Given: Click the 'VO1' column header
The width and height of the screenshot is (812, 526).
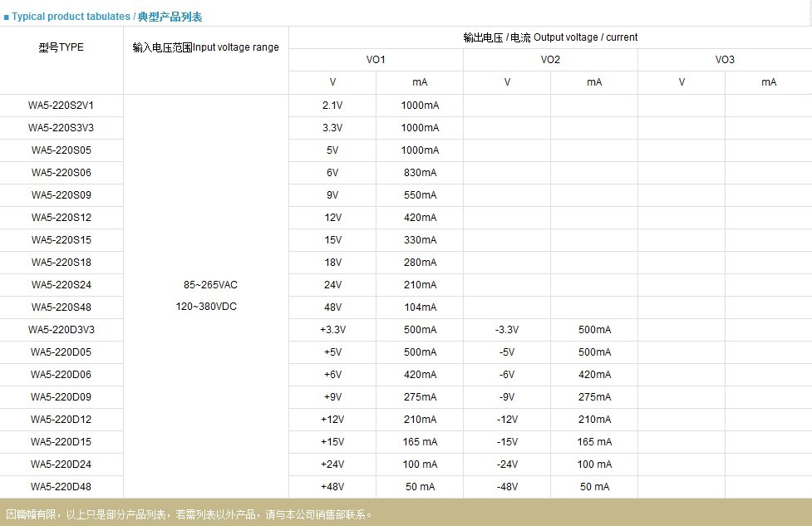Looking at the screenshot, I should pos(376,60).
